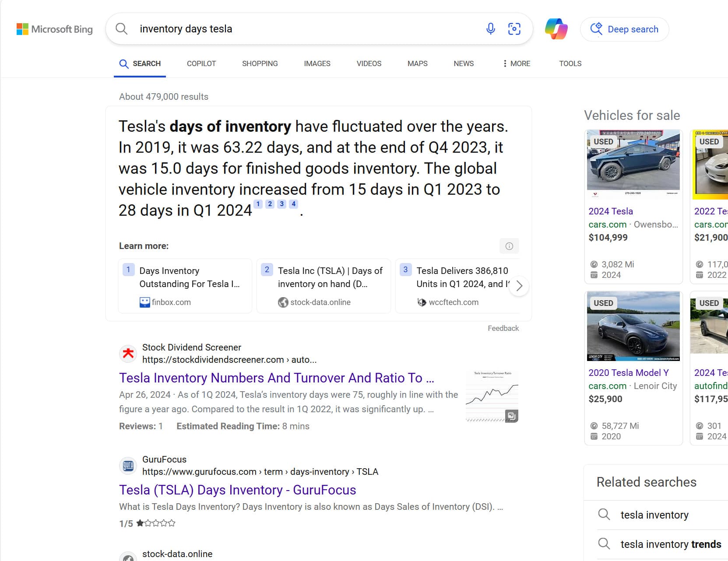Click the Deep search button
Screen dimensions: 728x561
point(624,29)
